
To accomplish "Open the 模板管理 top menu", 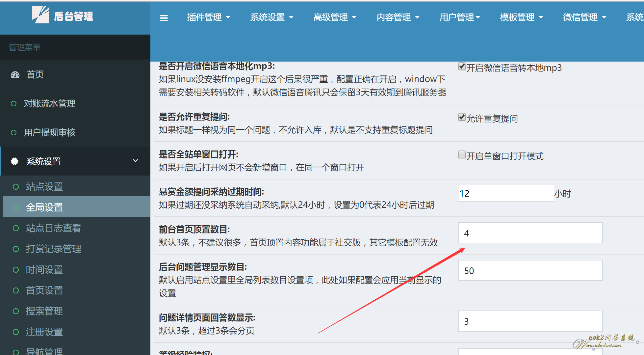I will coord(521,17).
